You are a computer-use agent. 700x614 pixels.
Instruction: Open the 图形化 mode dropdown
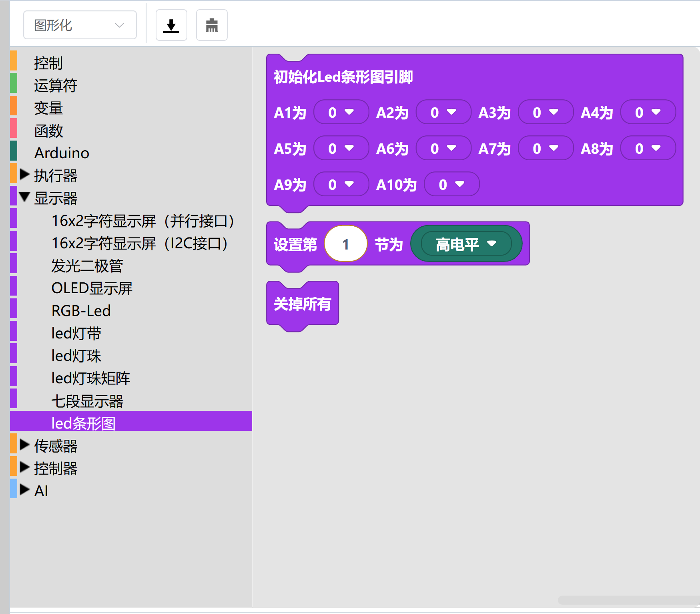tap(80, 25)
